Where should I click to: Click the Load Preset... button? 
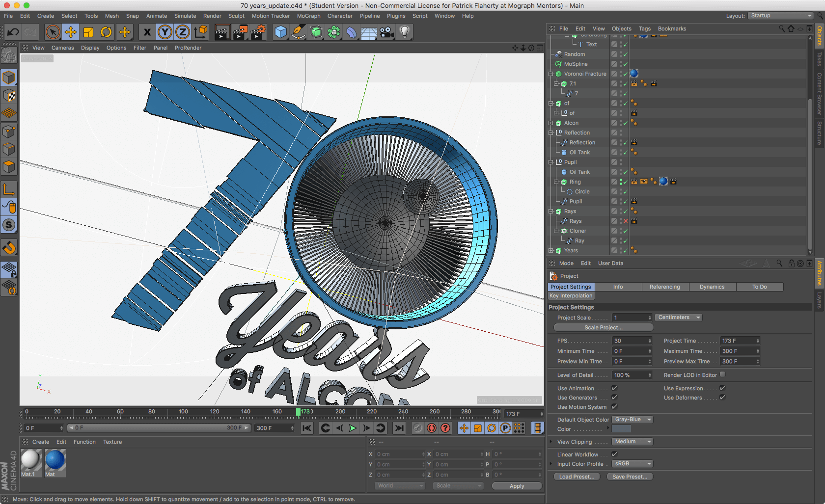[x=577, y=477]
